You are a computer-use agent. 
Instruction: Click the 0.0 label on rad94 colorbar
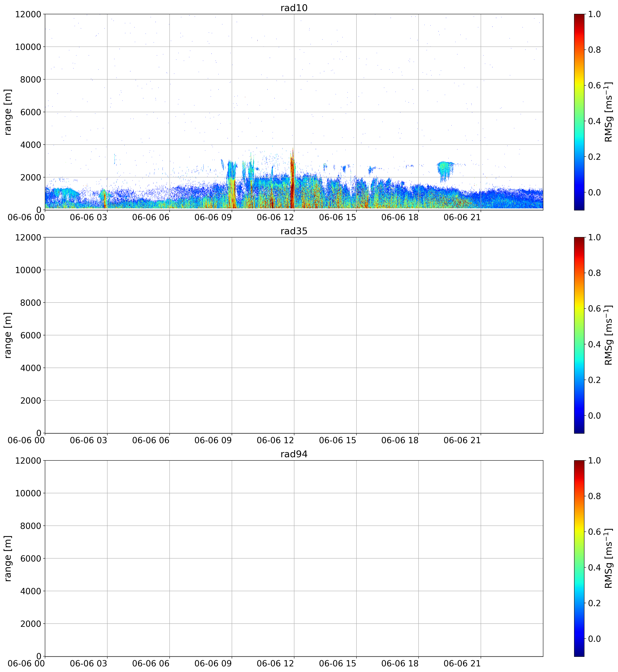point(594,639)
